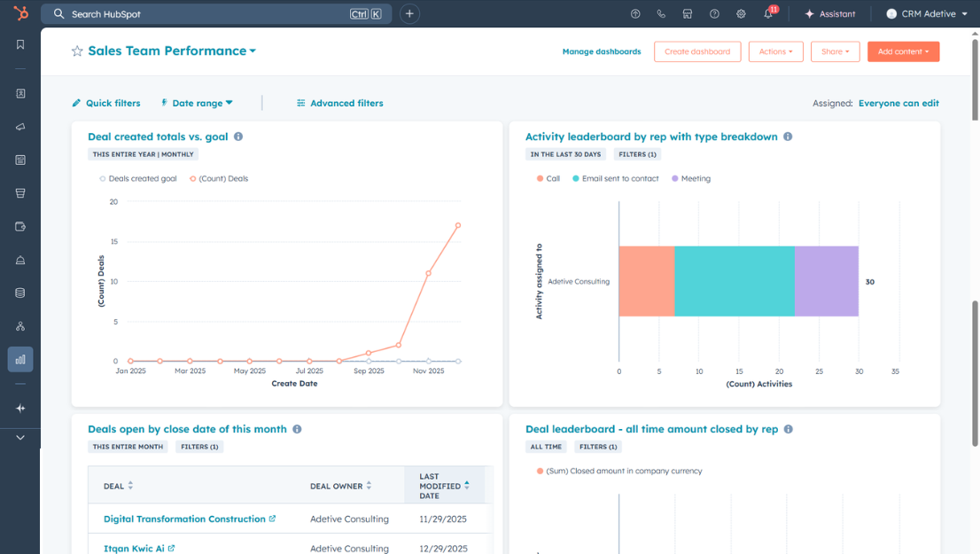The image size is (980, 554).
Task: Open the Marketing megaphone sidebar icon
Action: pyautogui.click(x=20, y=127)
